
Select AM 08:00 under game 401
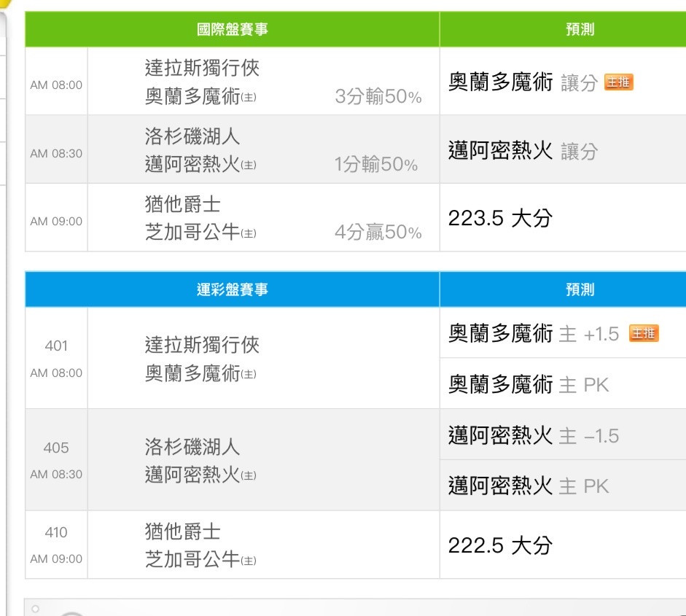56,373
